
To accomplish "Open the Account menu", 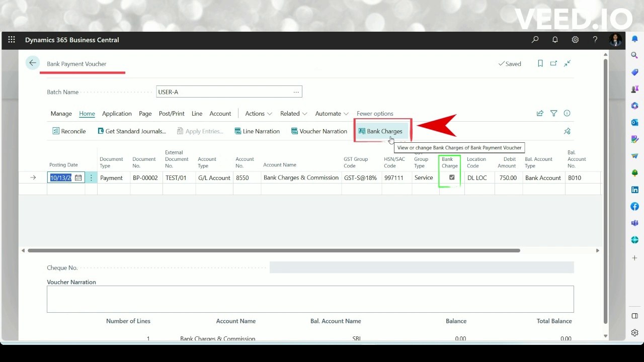I will (x=220, y=114).
